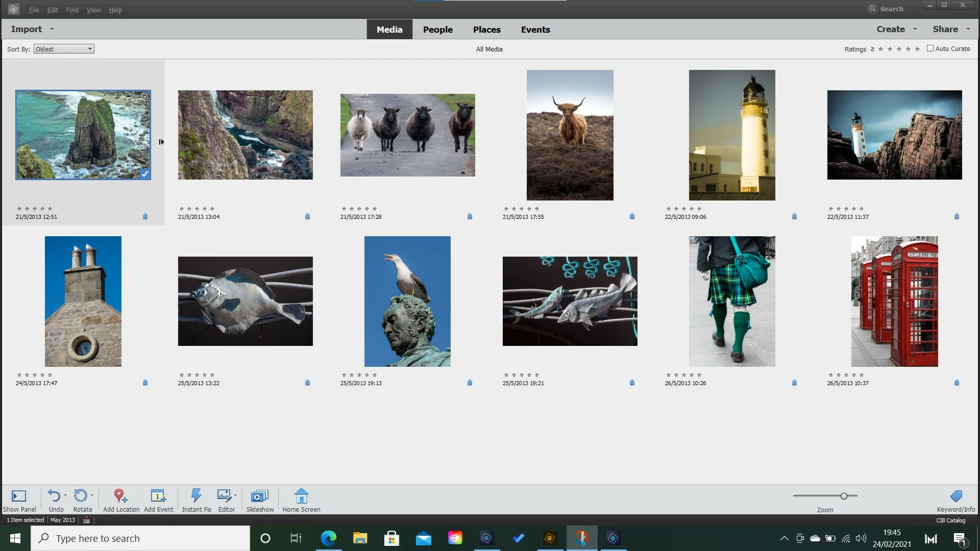Enable the Auto Curate checkbox
Viewport: 980px width, 551px height.
point(930,48)
